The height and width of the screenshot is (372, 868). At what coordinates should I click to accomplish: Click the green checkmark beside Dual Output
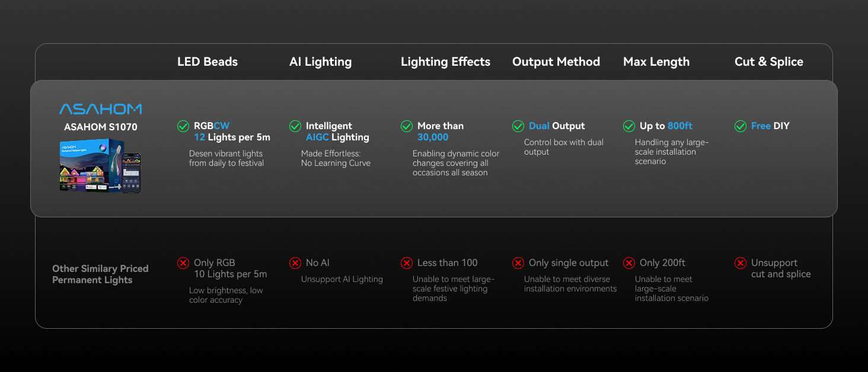coord(518,126)
